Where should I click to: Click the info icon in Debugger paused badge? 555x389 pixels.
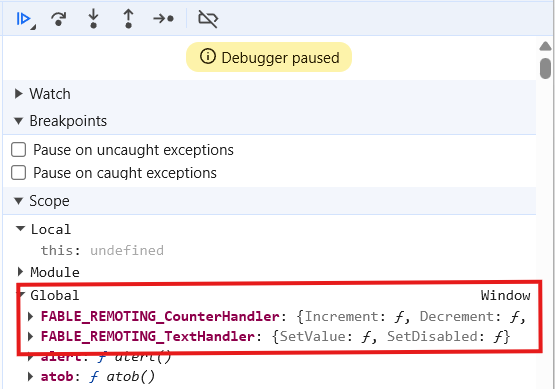pos(208,56)
